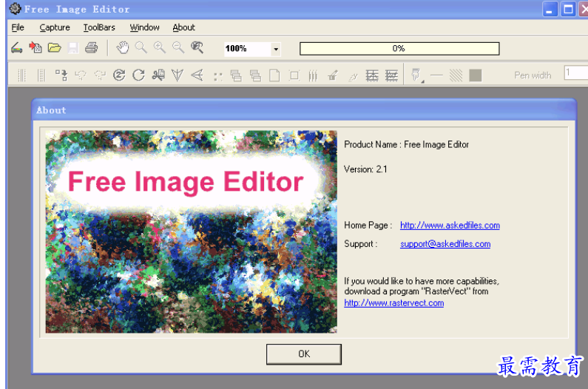588x389 pixels.
Task: Click the rotate arrow icon with number 2
Action: pos(119,75)
